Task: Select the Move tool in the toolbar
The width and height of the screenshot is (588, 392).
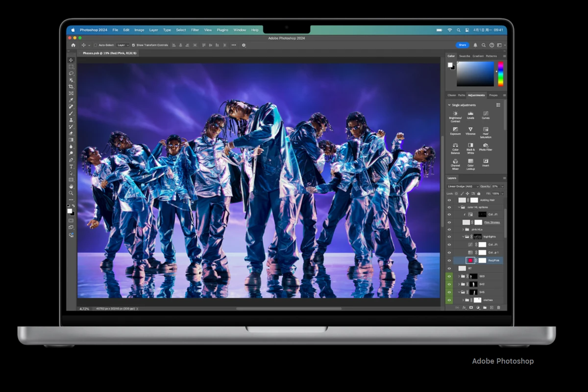Action: click(71, 60)
